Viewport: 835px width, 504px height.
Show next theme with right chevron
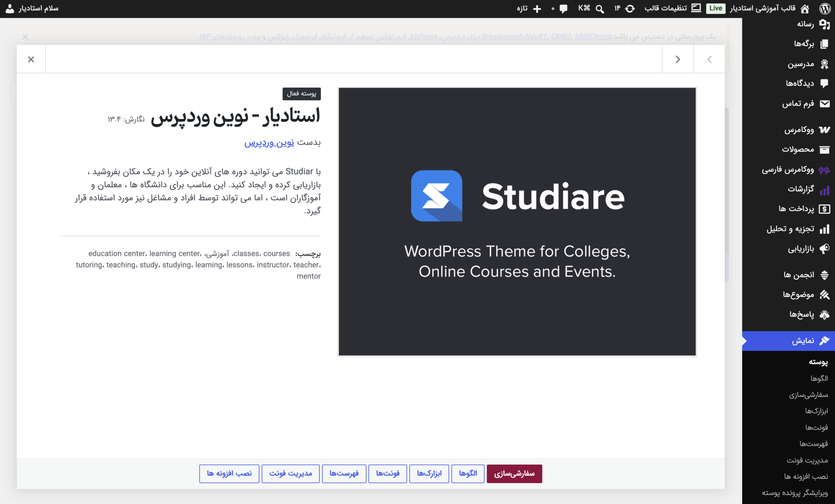coord(678,59)
